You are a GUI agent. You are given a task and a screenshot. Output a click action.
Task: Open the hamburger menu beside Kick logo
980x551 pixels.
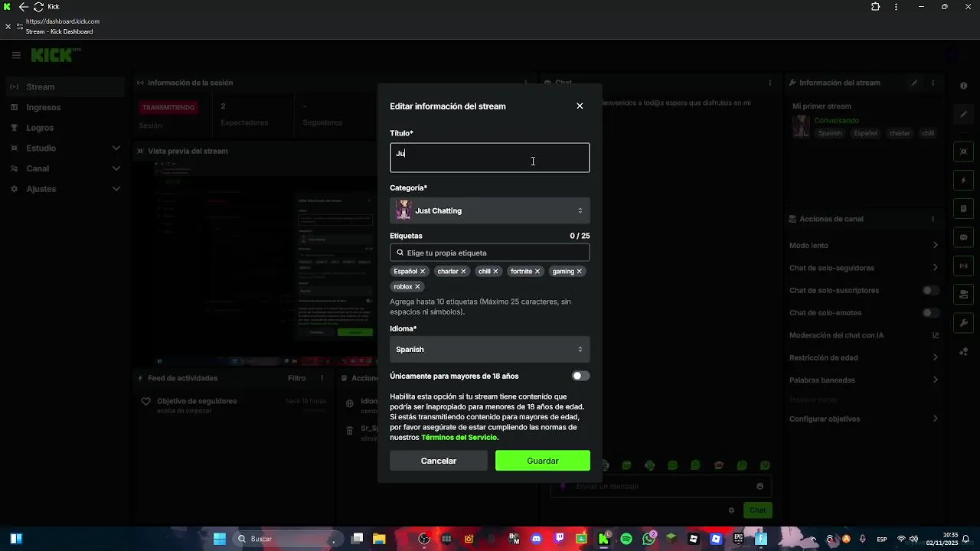coord(16,55)
